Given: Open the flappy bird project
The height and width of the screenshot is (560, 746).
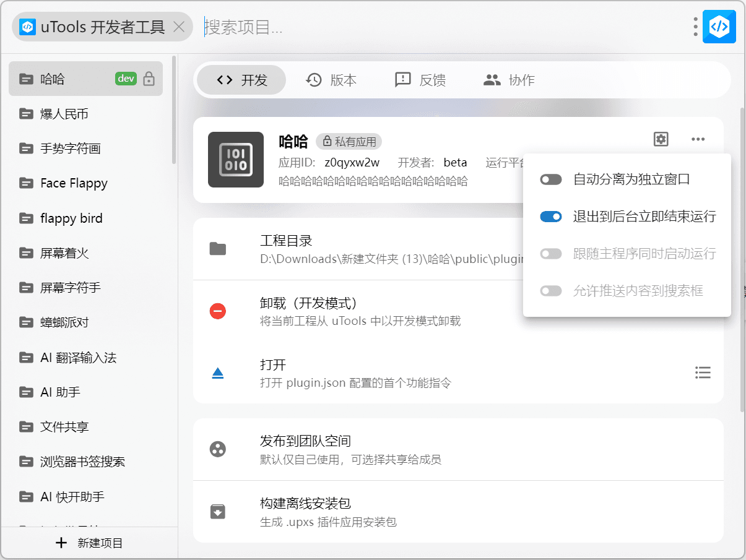Looking at the screenshot, I should tap(85, 218).
